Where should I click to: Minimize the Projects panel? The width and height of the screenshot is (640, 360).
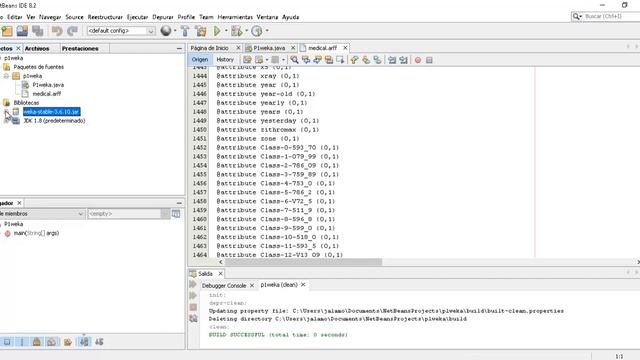pos(179,49)
